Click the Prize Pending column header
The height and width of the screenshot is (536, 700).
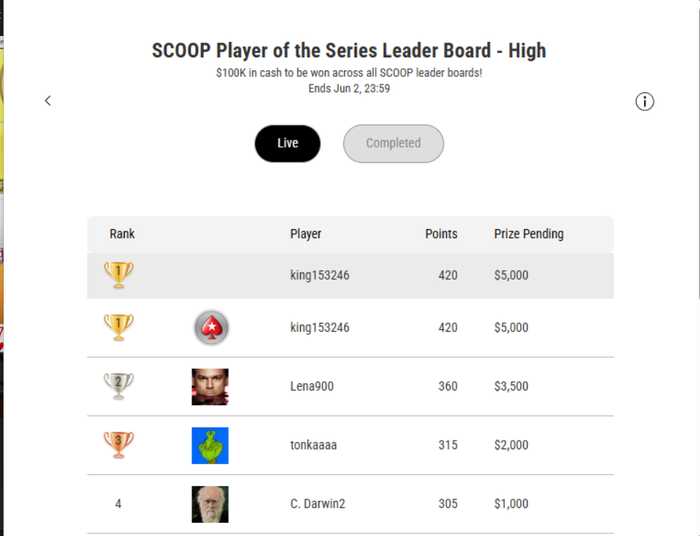pos(529,234)
